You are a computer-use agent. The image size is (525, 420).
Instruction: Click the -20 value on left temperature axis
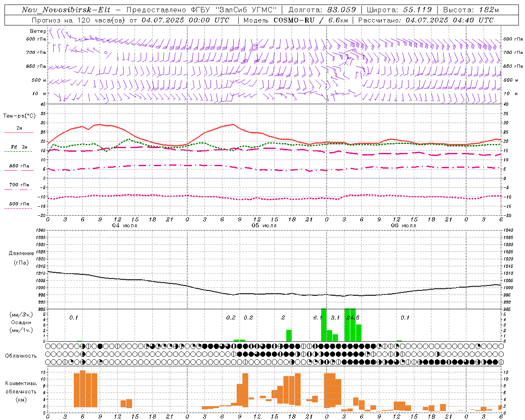[x=42, y=215]
